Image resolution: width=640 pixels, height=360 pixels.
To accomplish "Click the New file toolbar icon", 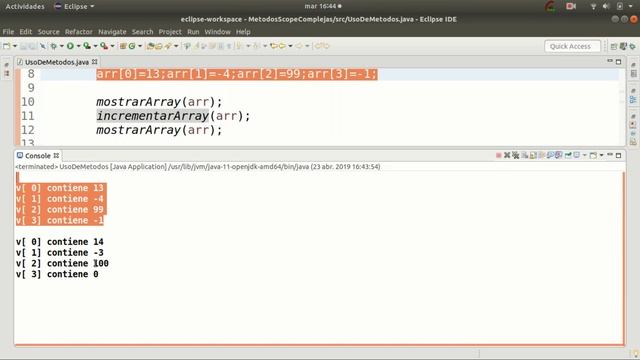I will tap(7, 46).
